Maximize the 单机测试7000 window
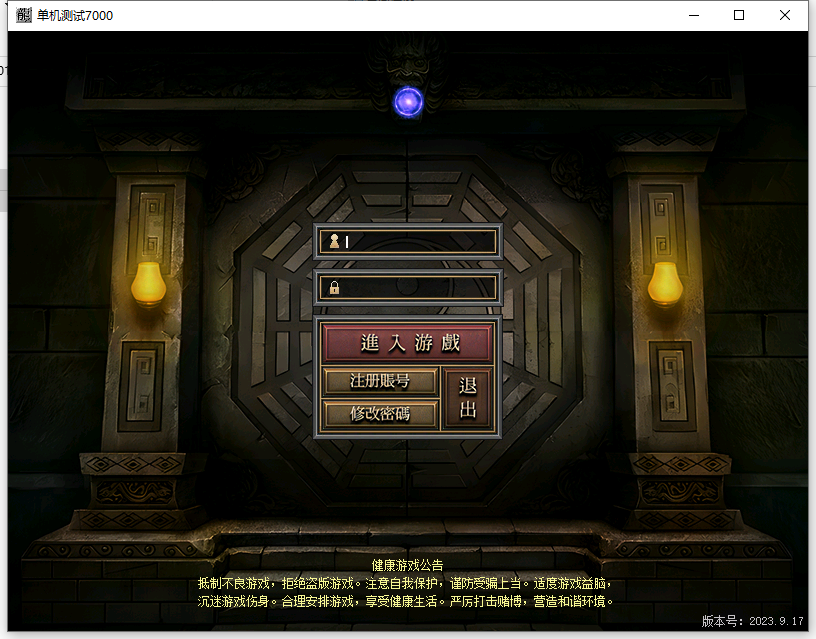This screenshot has height=639, width=816. click(x=738, y=16)
